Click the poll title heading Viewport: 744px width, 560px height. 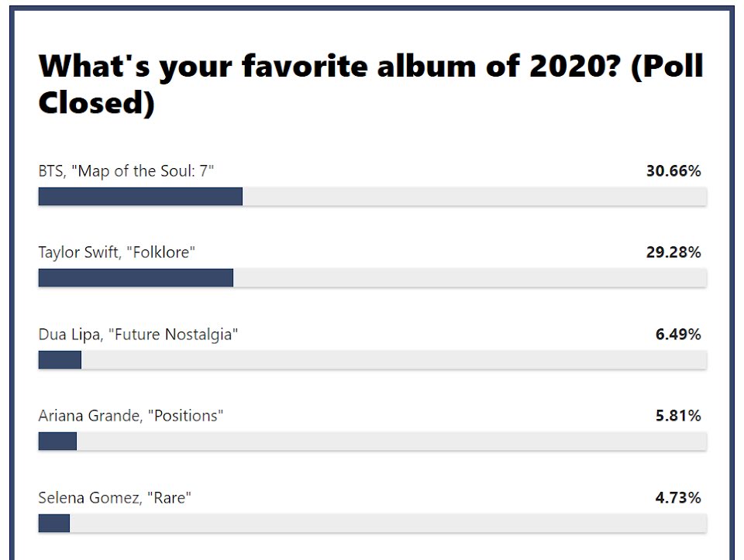click(370, 84)
